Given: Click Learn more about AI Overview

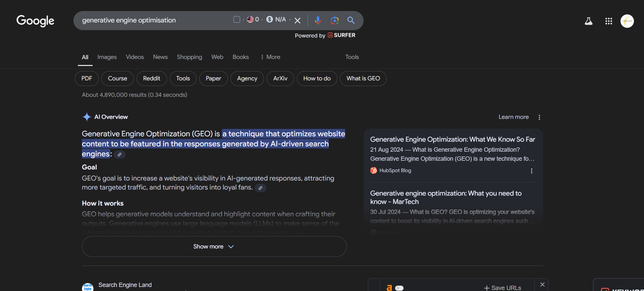Looking at the screenshot, I should click(514, 117).
